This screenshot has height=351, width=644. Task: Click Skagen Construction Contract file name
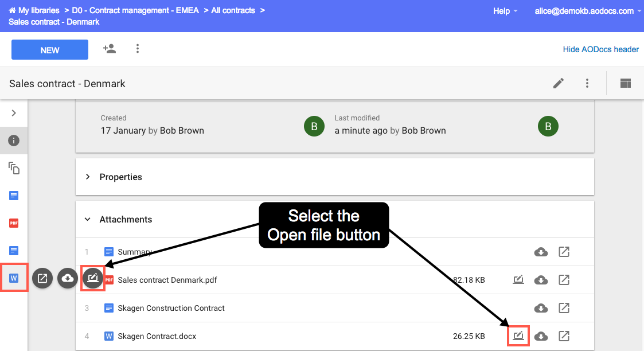[x=171, y=308]
